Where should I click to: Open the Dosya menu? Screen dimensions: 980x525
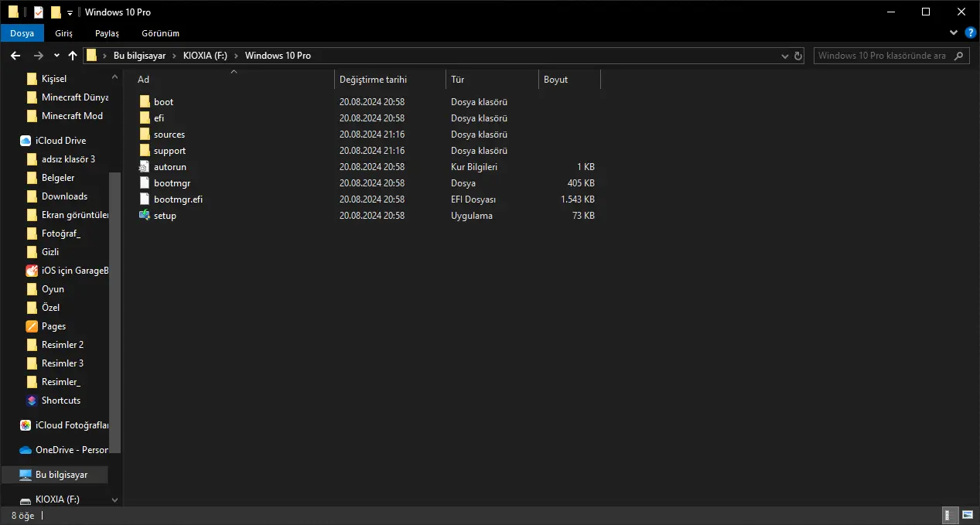22,33
